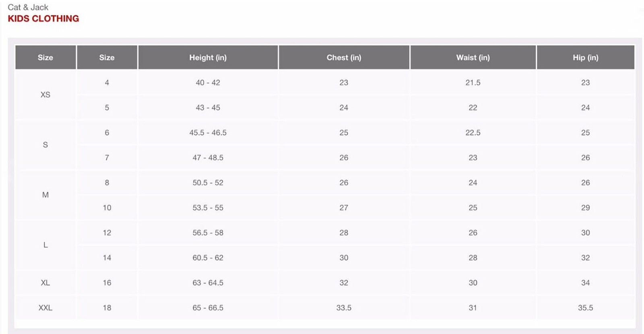Select chest value 33.5

coord(344,308)
